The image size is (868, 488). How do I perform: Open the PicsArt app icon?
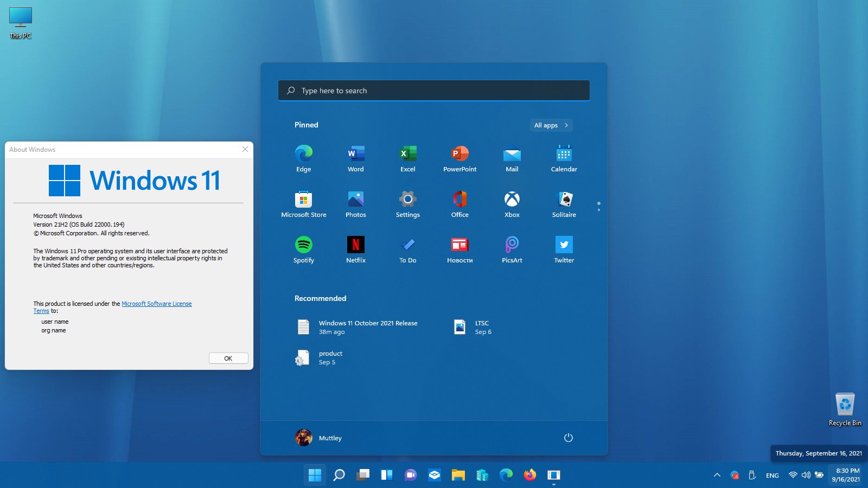[512, 250]
